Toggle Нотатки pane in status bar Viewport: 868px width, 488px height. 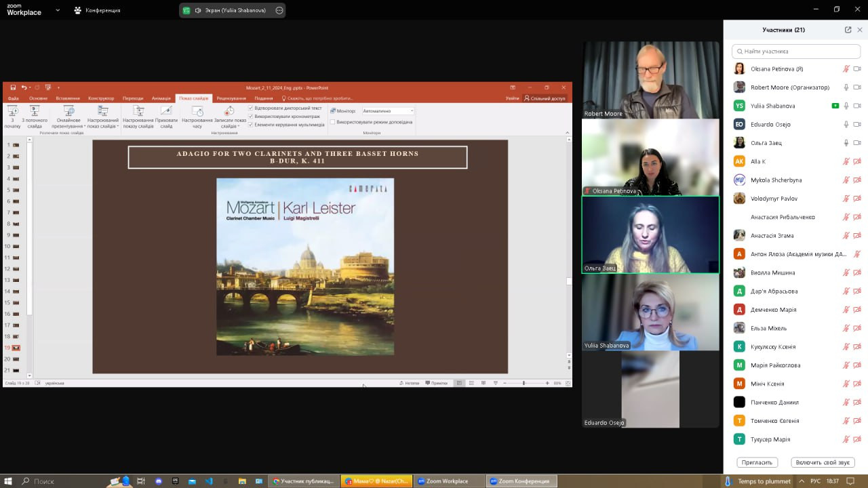click(410, 383)
